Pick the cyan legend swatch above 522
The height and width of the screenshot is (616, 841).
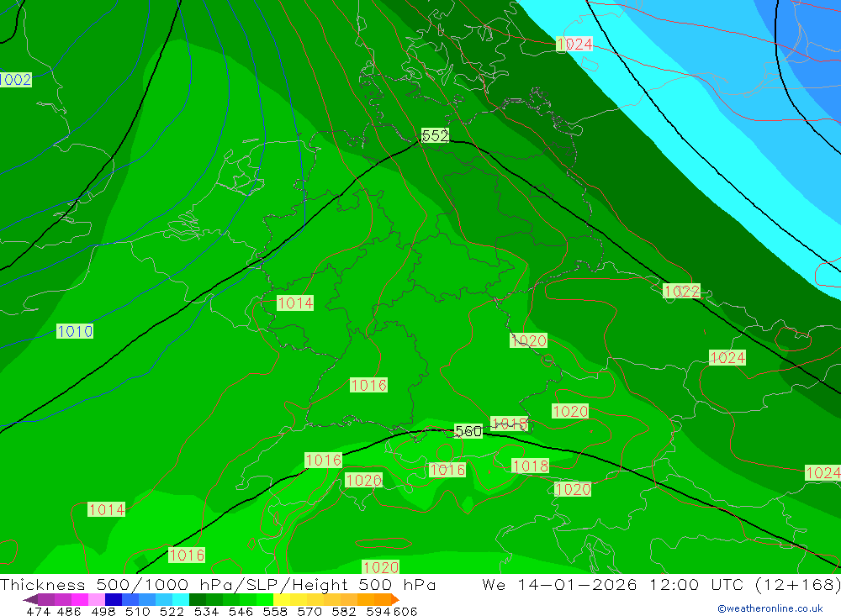point(181,599)
